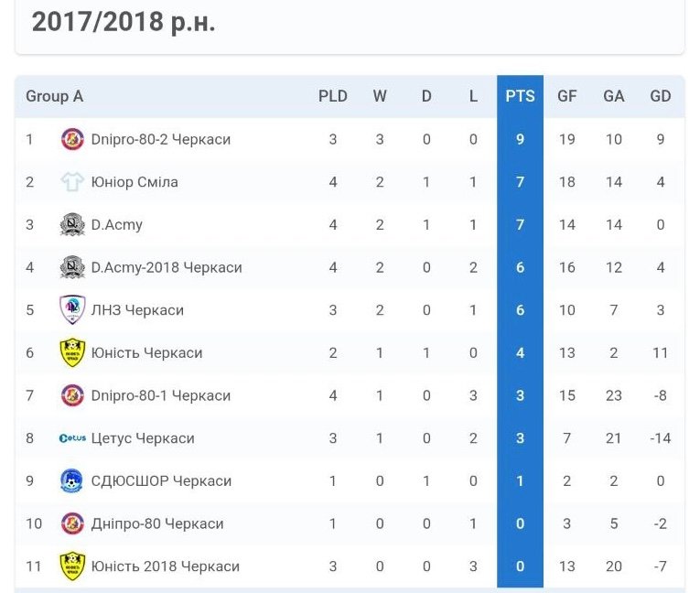This screenshot has height=593, width=700.
Task: Click the Dnipro-80-2 Черкаси team logo
Action: pyautogui.click(x=72, y=139)
